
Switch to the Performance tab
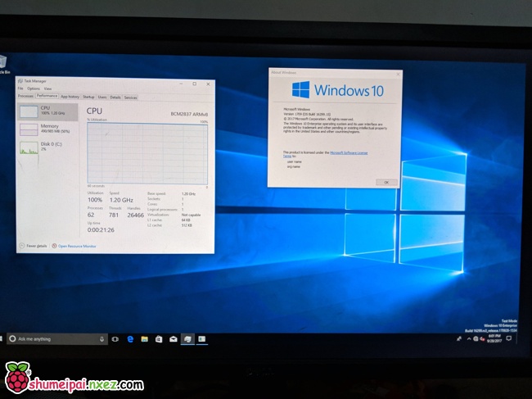47,96
